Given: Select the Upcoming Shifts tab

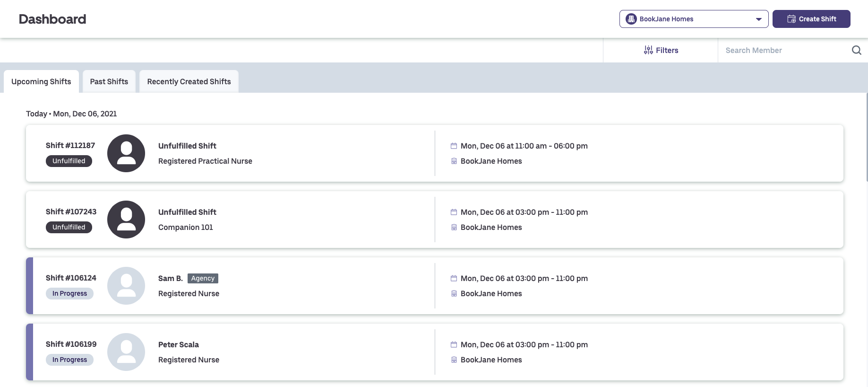Looking at the screenshot, I should pyautogui.click(x=41, y=81).
